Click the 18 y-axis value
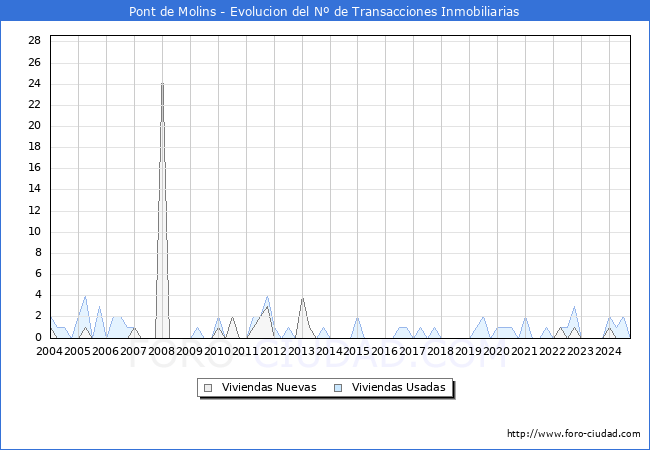Image resolution: width=650 pixels, height=450 pixels. (x=34, y=147)
